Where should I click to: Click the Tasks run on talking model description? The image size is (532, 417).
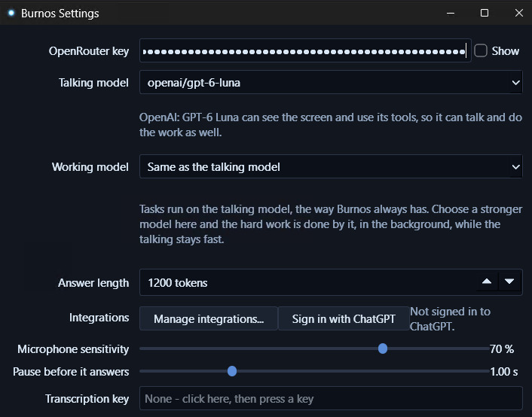click(331, 224)
